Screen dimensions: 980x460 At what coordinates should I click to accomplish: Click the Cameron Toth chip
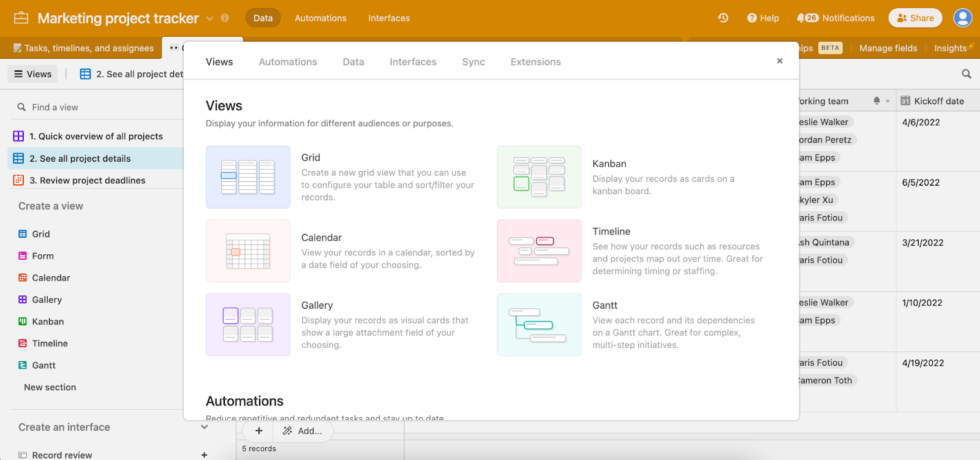(x=827, y=380)
